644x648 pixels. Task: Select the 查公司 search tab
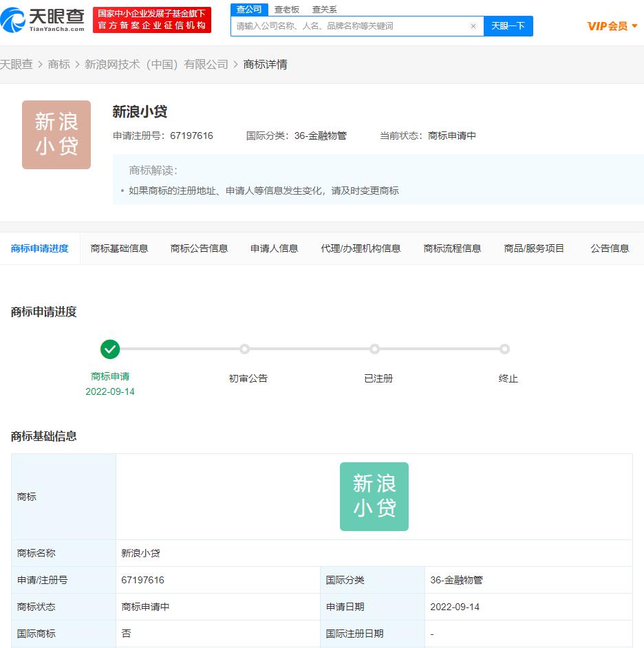[x=249, y=10]
